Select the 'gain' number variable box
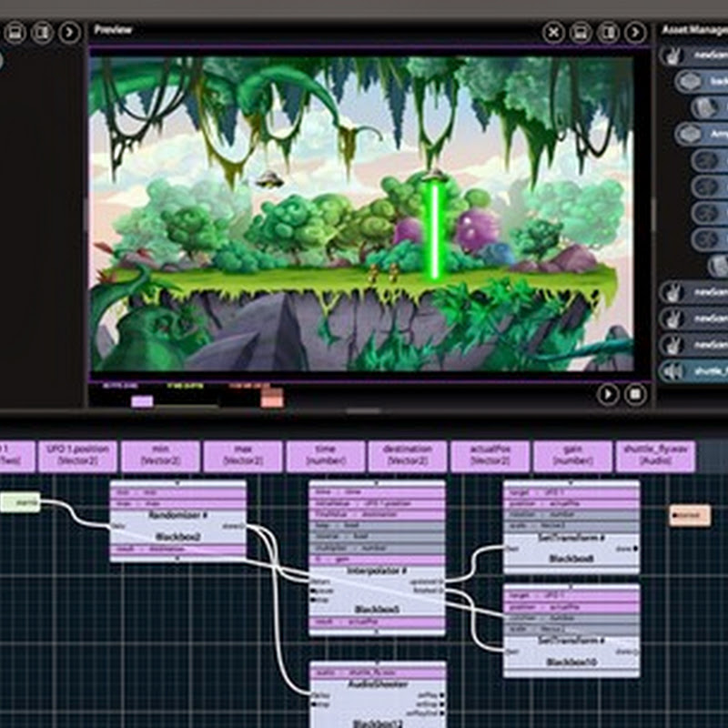The image size is (728, 728). (x=573, y=456)
